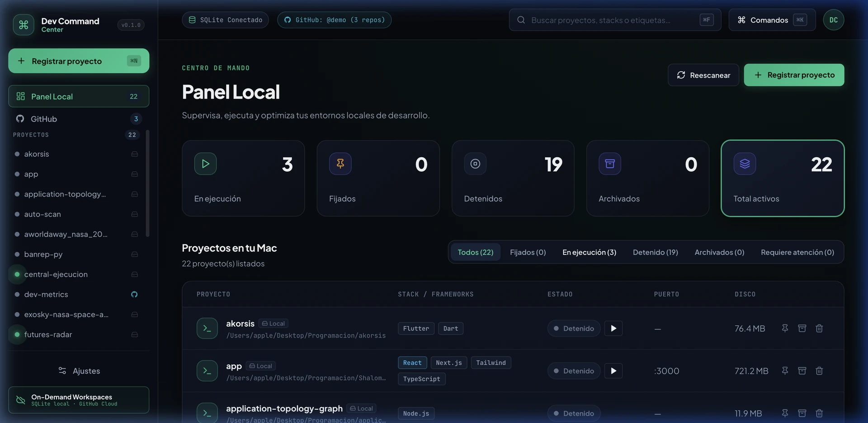
Task: Archive the akorsis project
Action: coord(802,329)
